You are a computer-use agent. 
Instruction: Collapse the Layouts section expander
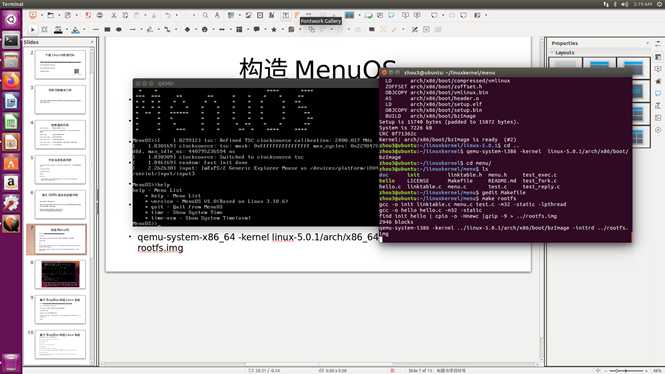click(x=553, y=53)
